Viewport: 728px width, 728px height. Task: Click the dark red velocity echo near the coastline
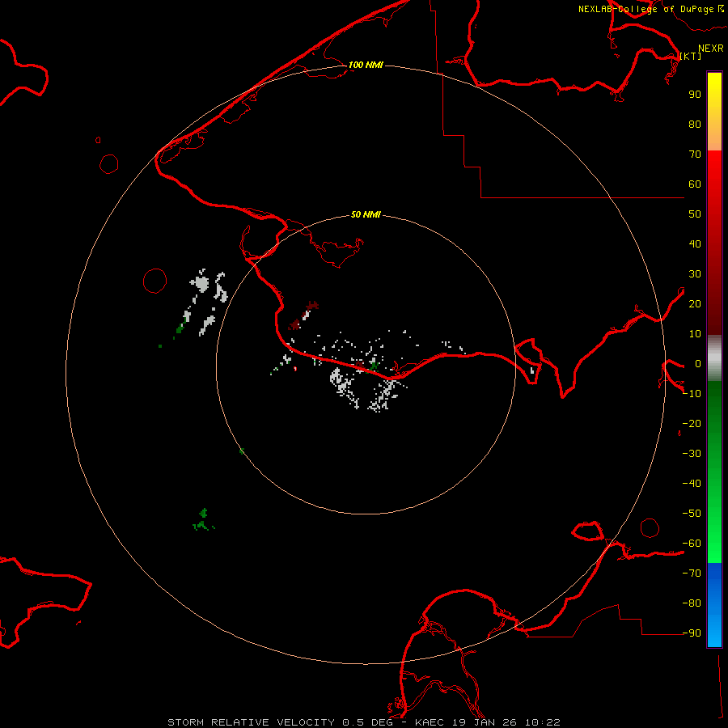tap(303, 315)
